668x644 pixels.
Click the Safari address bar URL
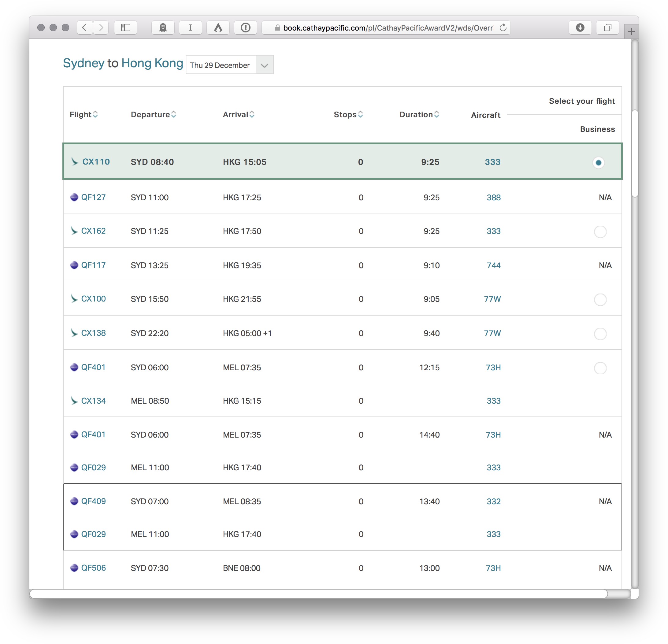tap(388, 28)
